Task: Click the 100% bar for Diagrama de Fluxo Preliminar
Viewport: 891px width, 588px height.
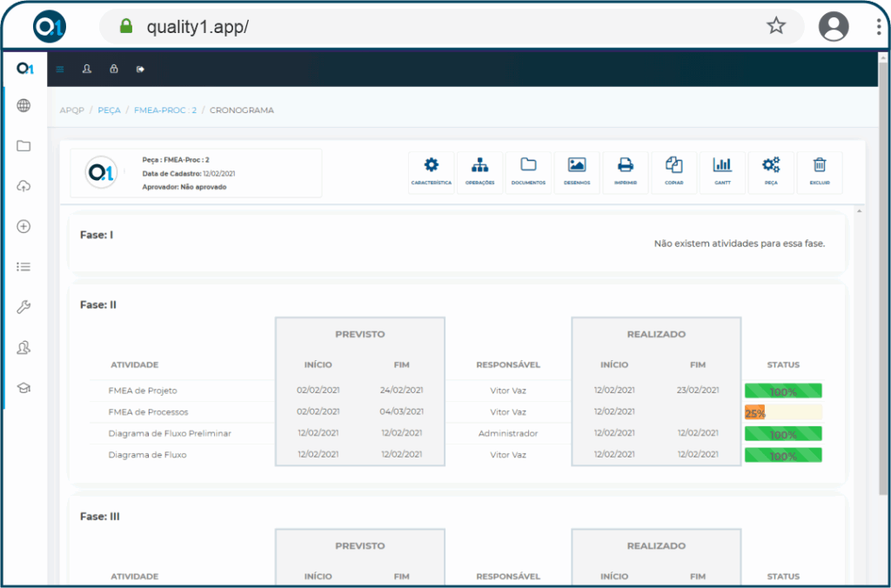Action: pyautogui.click(x=783, y=434)
